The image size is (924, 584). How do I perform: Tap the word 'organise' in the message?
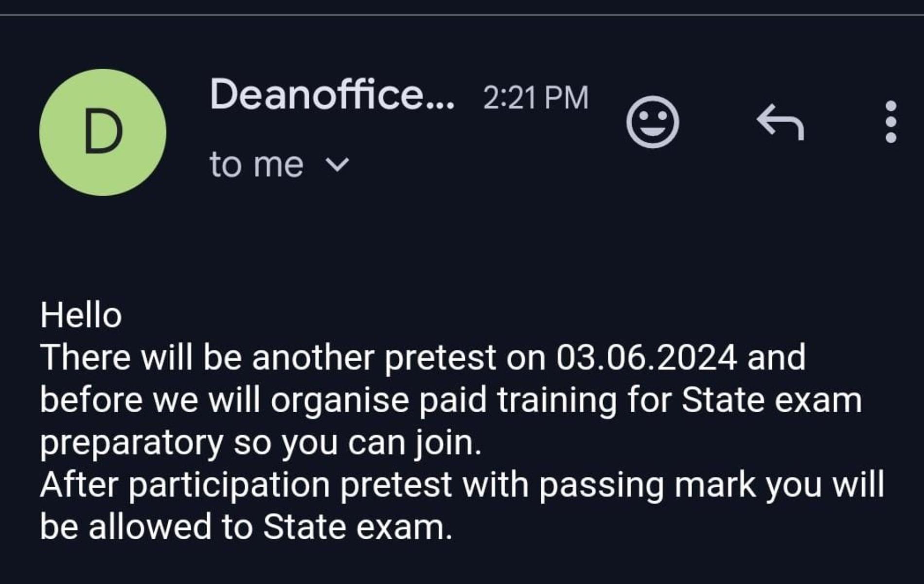click(339, 401)
